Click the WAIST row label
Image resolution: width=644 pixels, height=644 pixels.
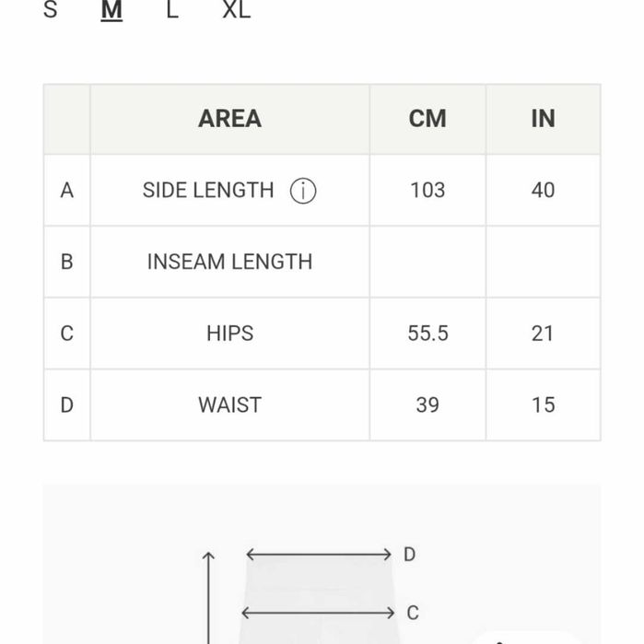tap(229, 405)
